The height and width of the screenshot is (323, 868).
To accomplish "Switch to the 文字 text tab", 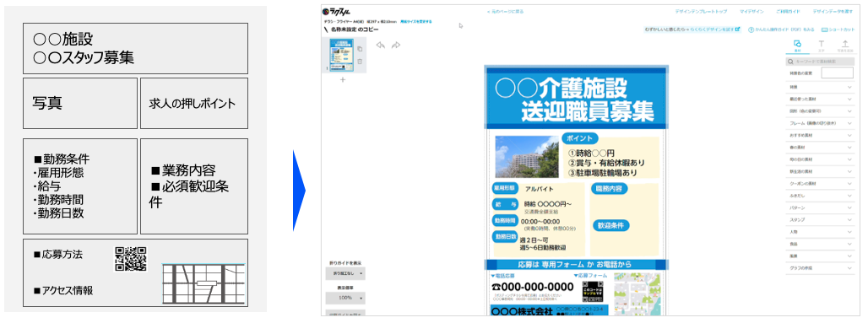I will pos(821,46).
